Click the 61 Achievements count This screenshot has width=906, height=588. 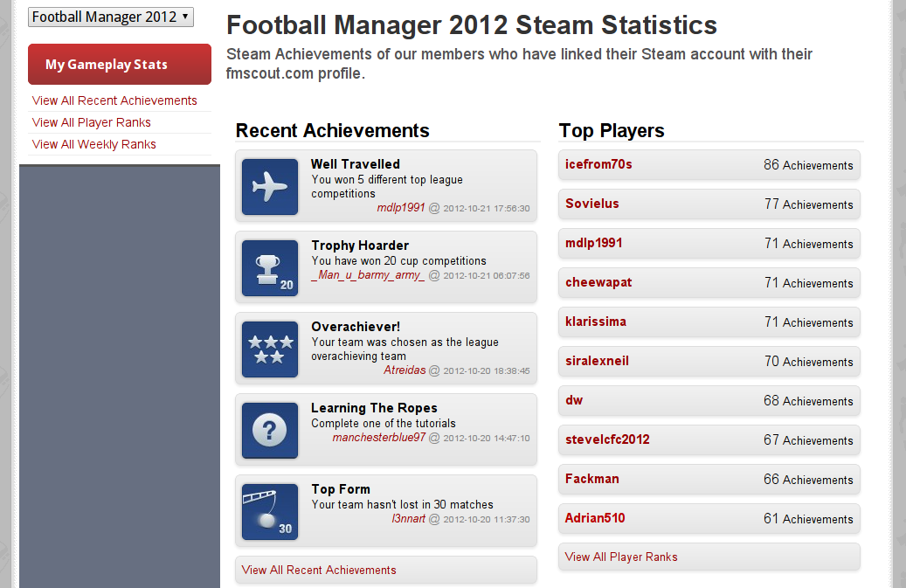(x=808, y=519)
